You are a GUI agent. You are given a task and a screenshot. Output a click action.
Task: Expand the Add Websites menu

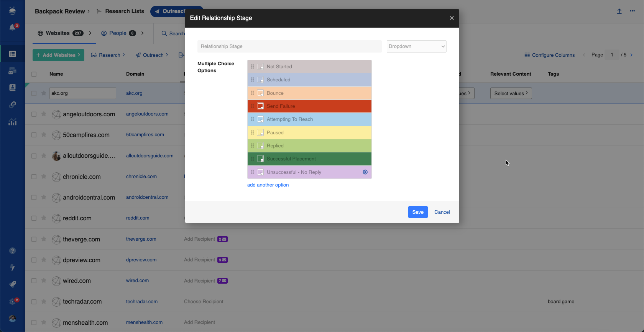pos(58,55)
